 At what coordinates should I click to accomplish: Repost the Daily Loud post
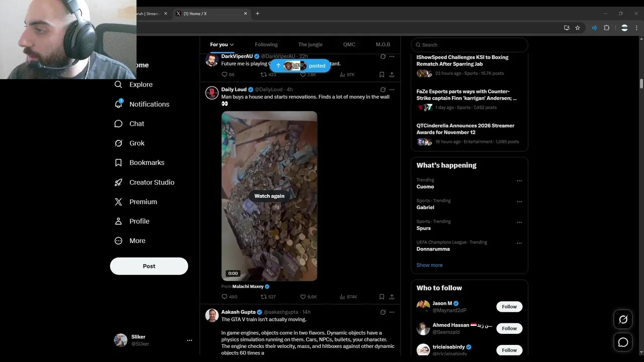tap(268, 297)
